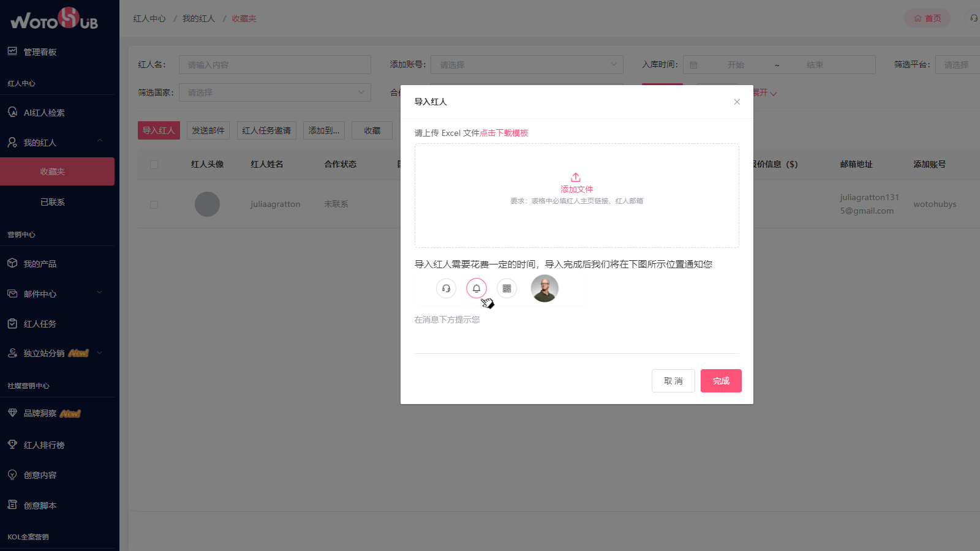980x551 pixels.
Task: Expand the 邮件中心 sidebar menu
Action: point(99,293)
